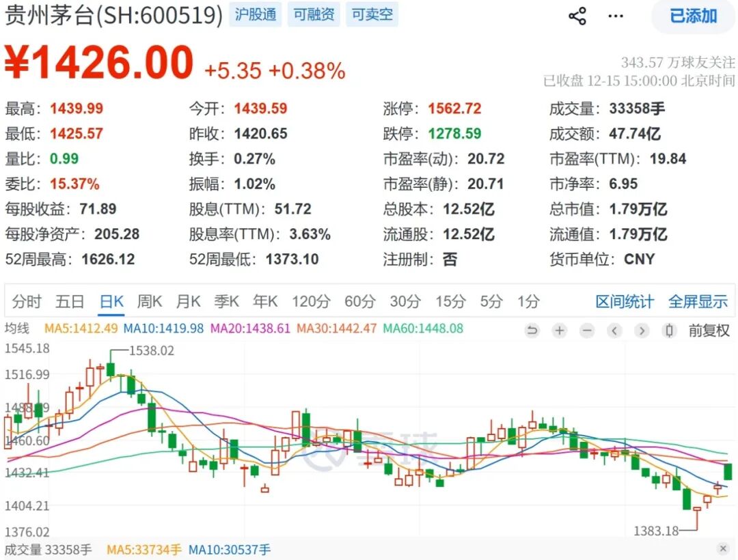Click the change value +5.35 +0.38%

275,71
